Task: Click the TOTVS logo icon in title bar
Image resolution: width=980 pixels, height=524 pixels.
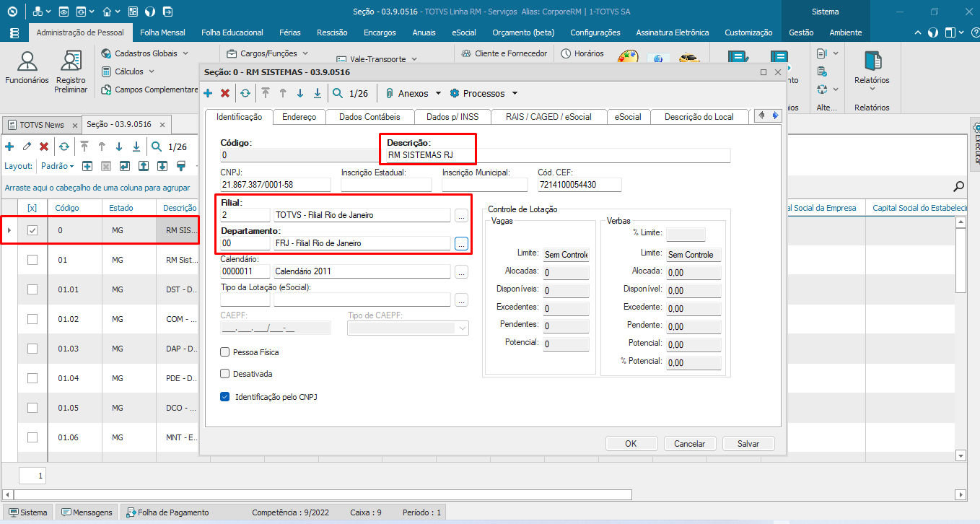Action: pos(12,12)
